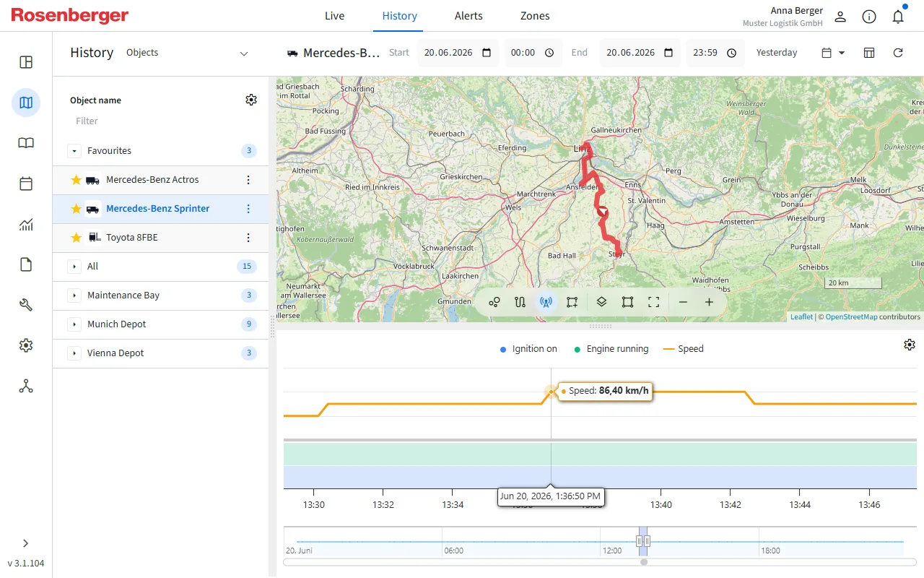Toggle Engine running series in legend
This screenshot has width=924, height=578.
pyautogui.click(x=611, y=349)
